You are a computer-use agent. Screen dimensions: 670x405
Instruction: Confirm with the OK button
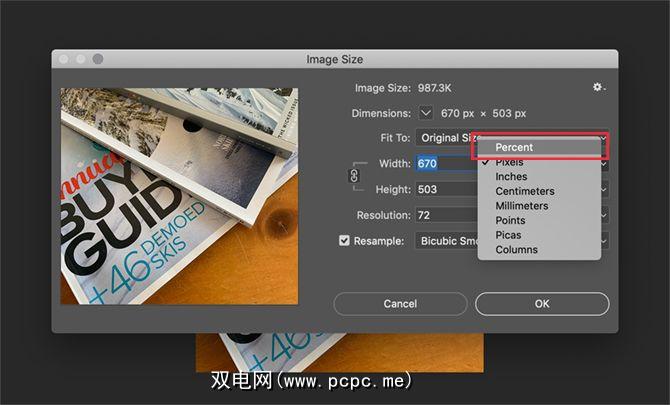(x=542, y=304)
